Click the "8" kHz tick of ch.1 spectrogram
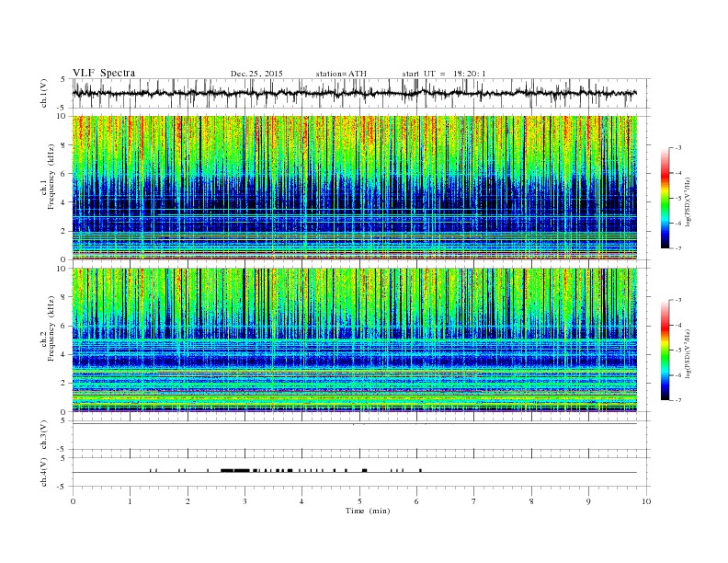 tap(64, 145)
